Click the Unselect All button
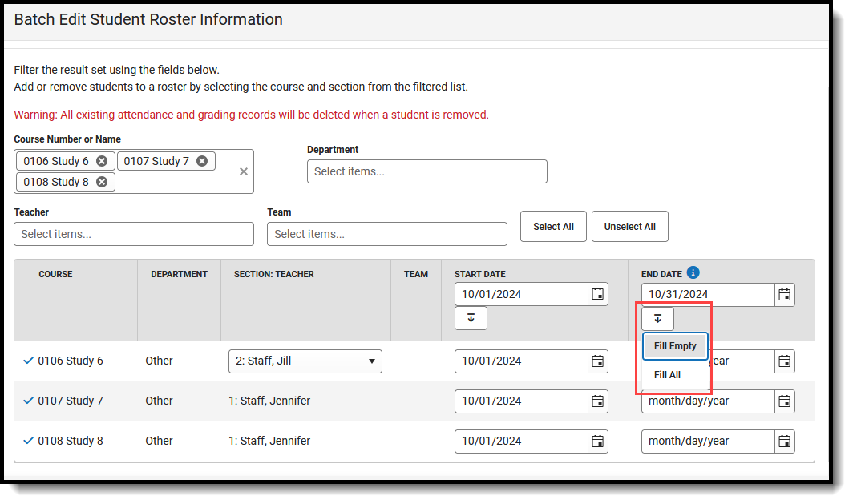 point(630,226)
